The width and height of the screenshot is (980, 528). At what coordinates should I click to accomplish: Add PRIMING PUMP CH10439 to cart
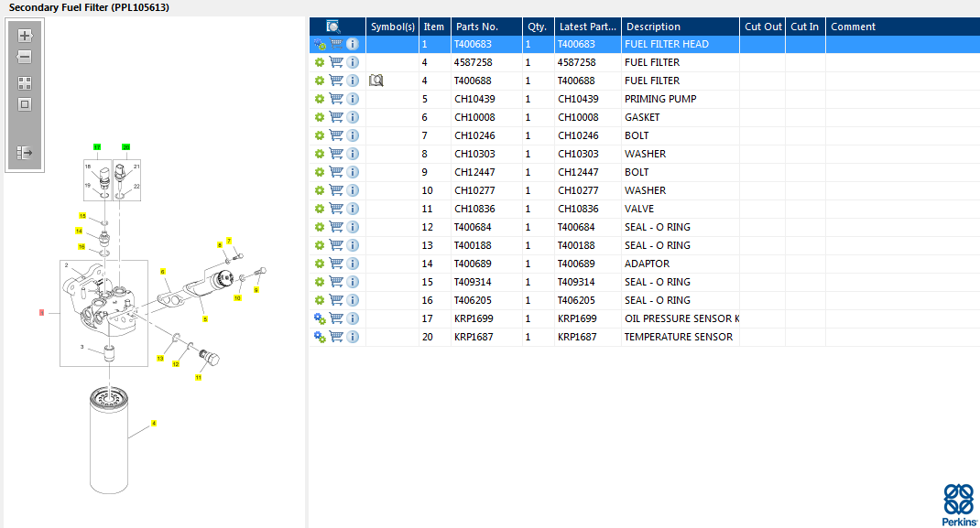(336, 99)
